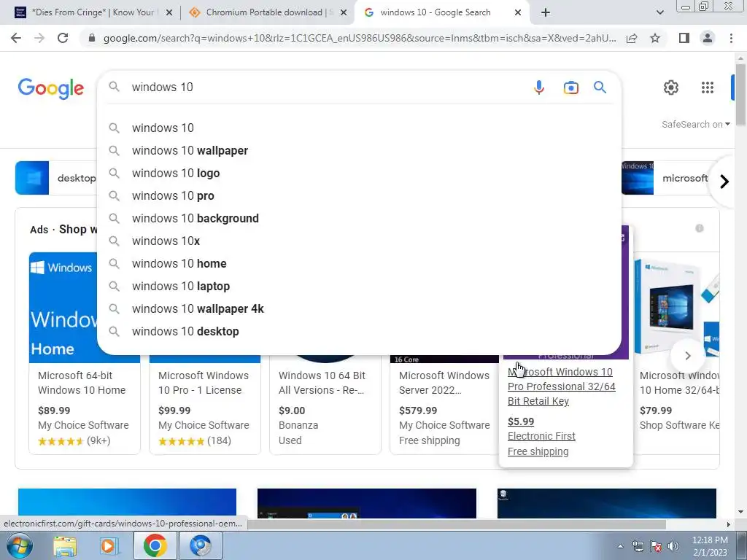Image resolution: width=747 pixels, height=560 pixels.
Task: Show more shopping ads with the arrow
Action: point(687,356)
